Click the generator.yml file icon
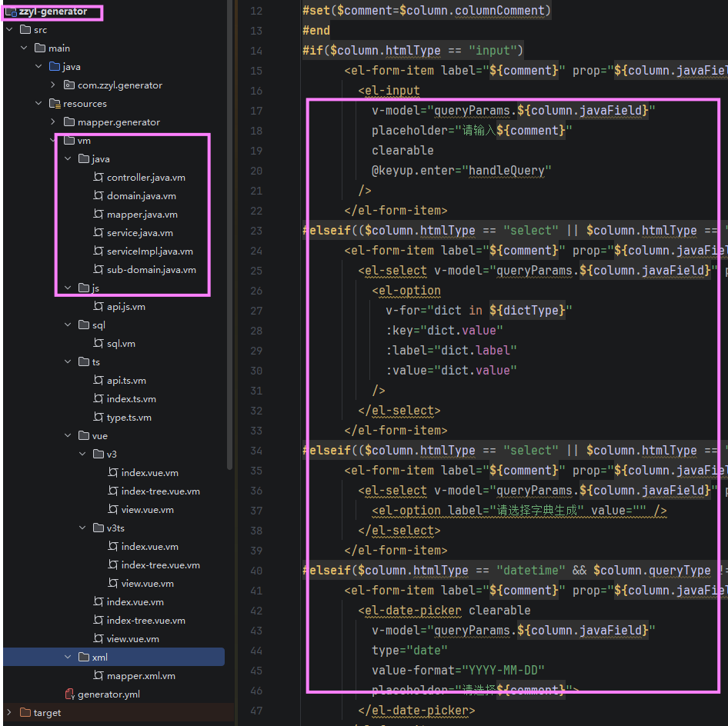This screenshot has height=726, width=728. (x=69, y=694)
